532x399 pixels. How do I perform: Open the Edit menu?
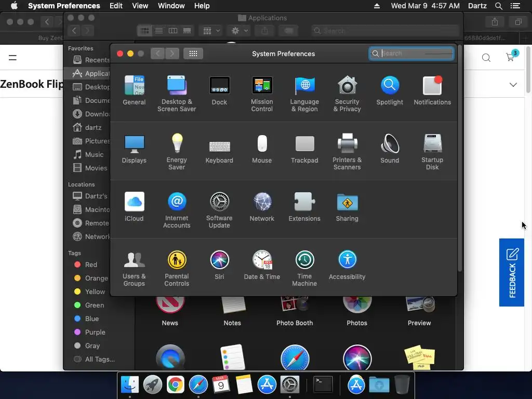[116, 6]
